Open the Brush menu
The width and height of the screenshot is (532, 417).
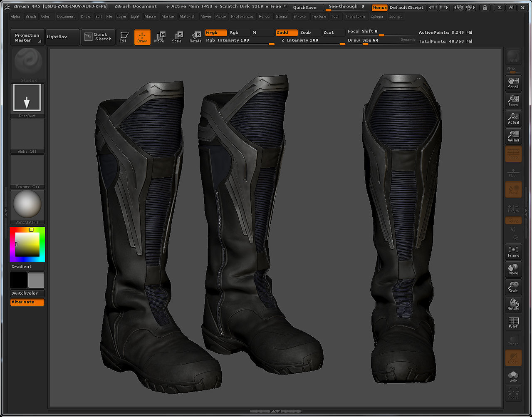click(31, 17)
